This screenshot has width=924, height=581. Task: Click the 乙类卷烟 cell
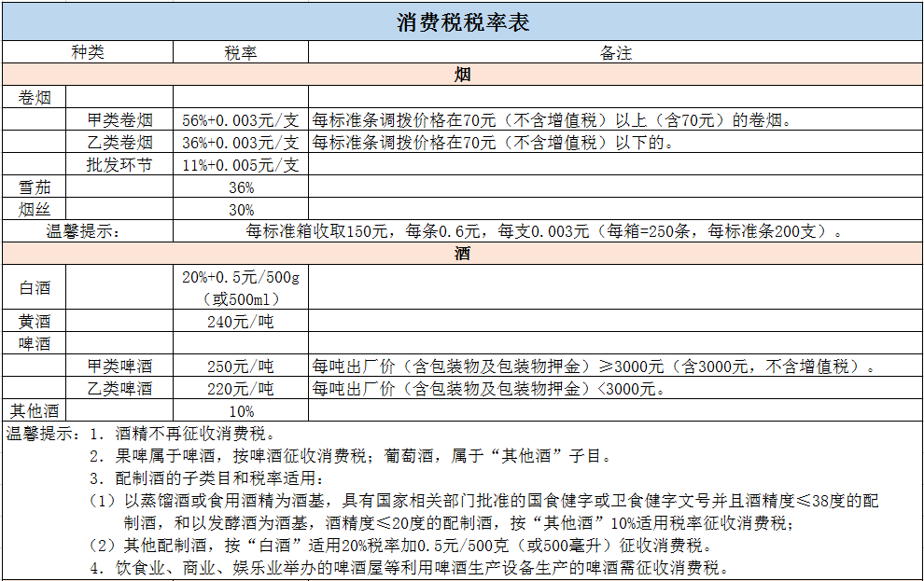(119, 143)
